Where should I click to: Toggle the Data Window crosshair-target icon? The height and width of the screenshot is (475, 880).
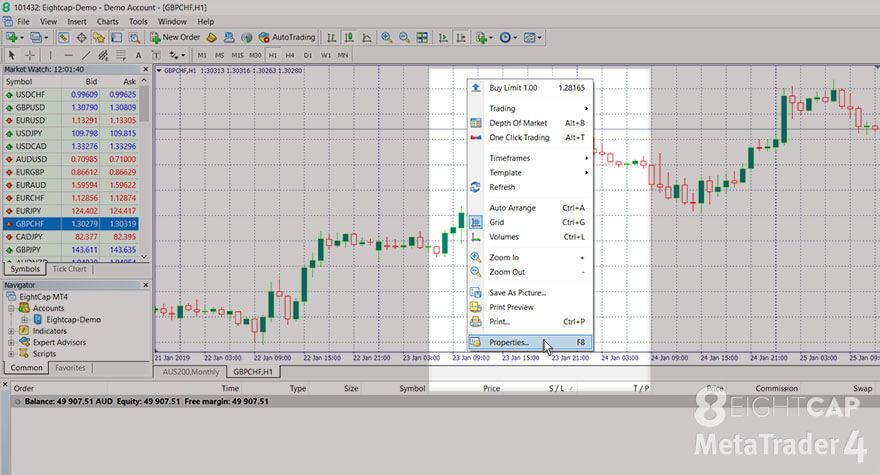pyautogui.click(x=81, y=38)
